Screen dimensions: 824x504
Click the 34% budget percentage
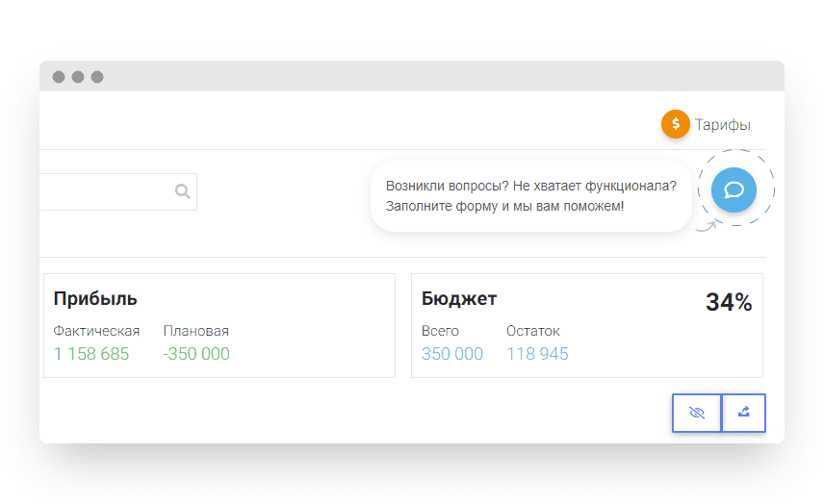[x=729, y=302]
